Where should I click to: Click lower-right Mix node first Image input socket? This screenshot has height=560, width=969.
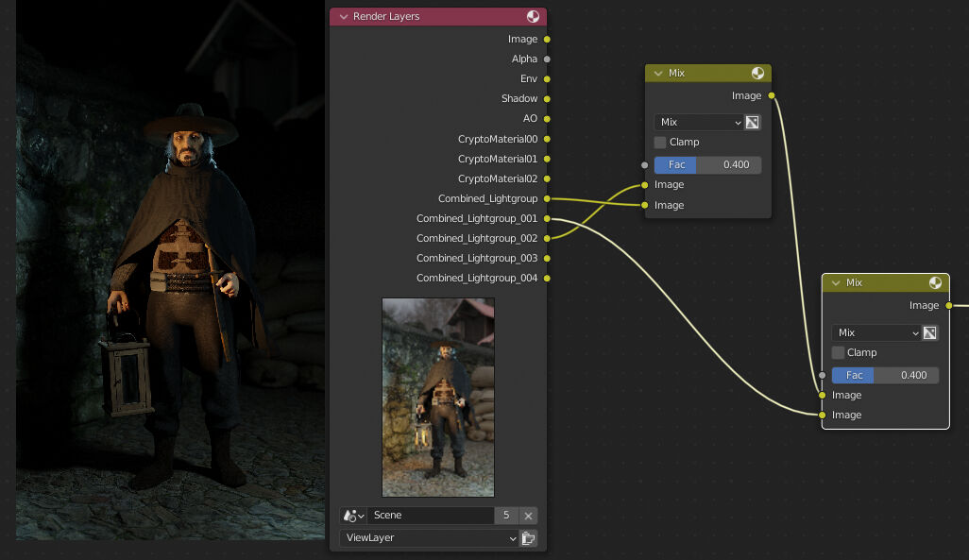coord(822,396)
